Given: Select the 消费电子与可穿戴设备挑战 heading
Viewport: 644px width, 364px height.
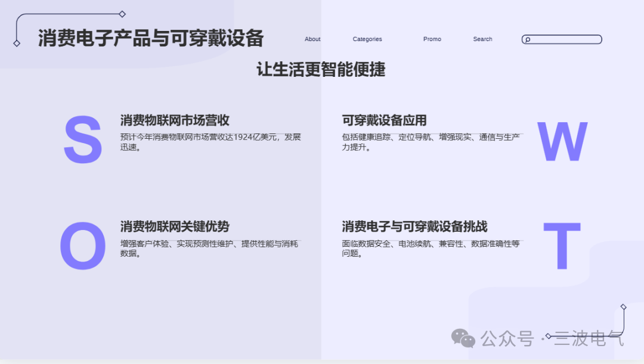Looking at the screenshot, I should [x=414, y=226].
